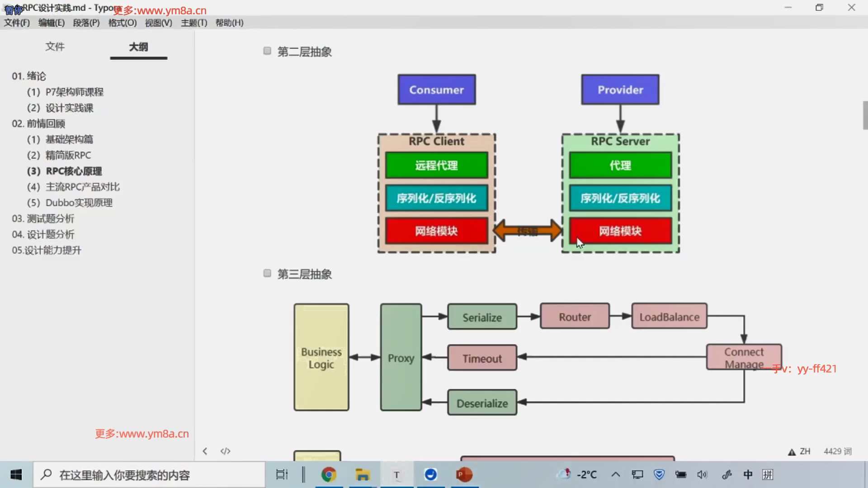Click the Task View taskbar icon
Viewport: 868px width, 488px height.
pos(282,474)
